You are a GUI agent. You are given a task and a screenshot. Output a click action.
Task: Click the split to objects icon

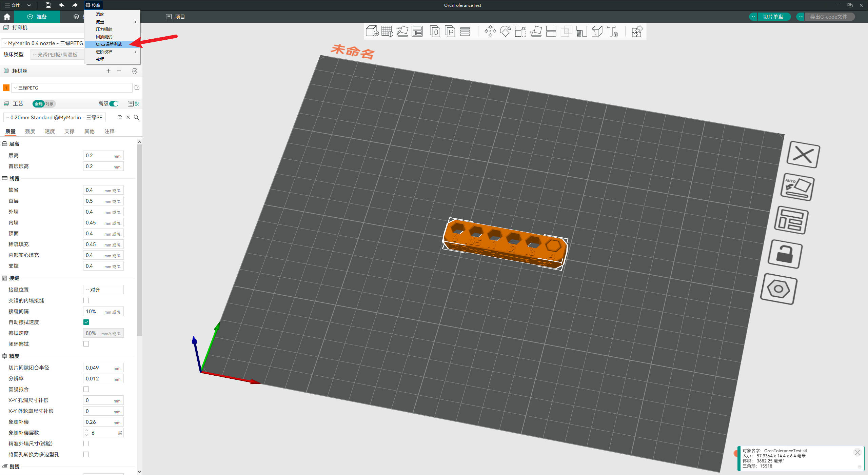tap(435, 31)
